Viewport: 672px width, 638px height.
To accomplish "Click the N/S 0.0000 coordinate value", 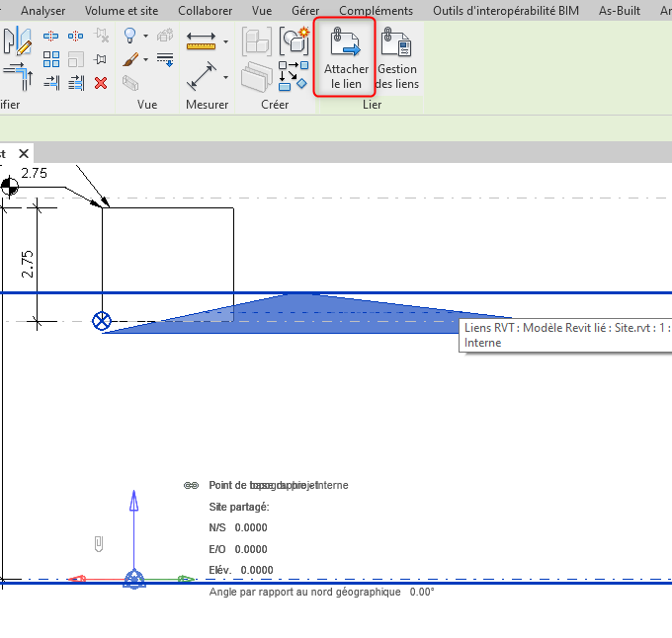I will click(x=251, y=528).
